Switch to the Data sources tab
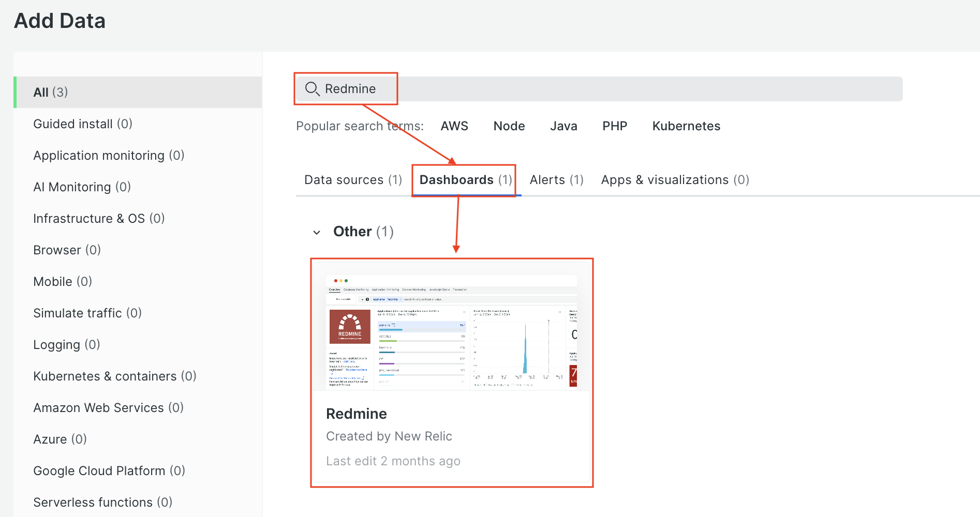Viewport: 980px width, 517px height. click(x=352, y=179)
